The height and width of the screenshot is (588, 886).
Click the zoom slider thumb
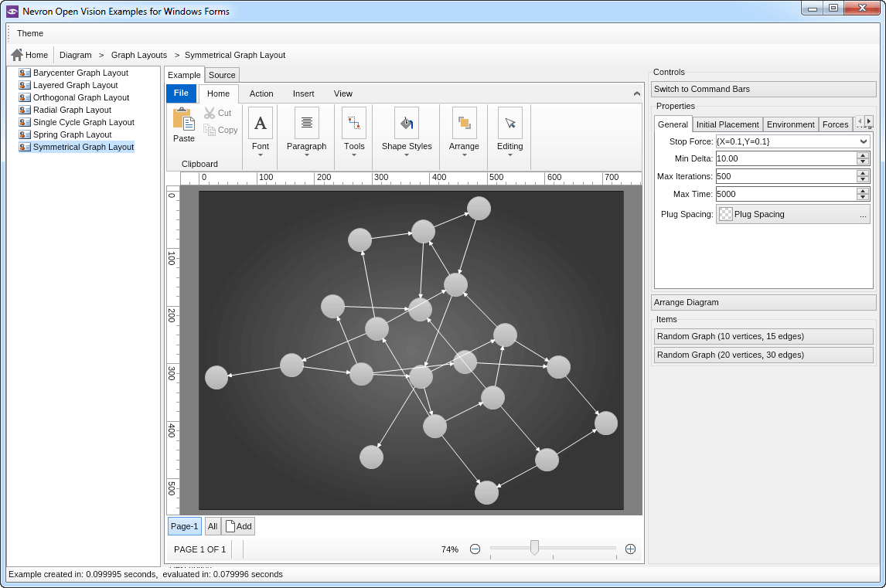pyautogui.click(x=534, y=548)
